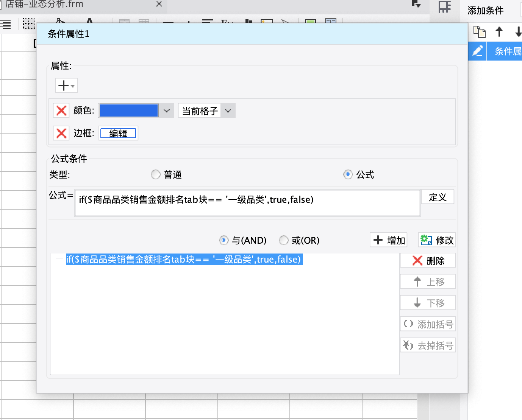Click the dotted border grid toolbar icon
This screenshot has width=522, height=420.
pyautogui.click(x=29, y=24)
